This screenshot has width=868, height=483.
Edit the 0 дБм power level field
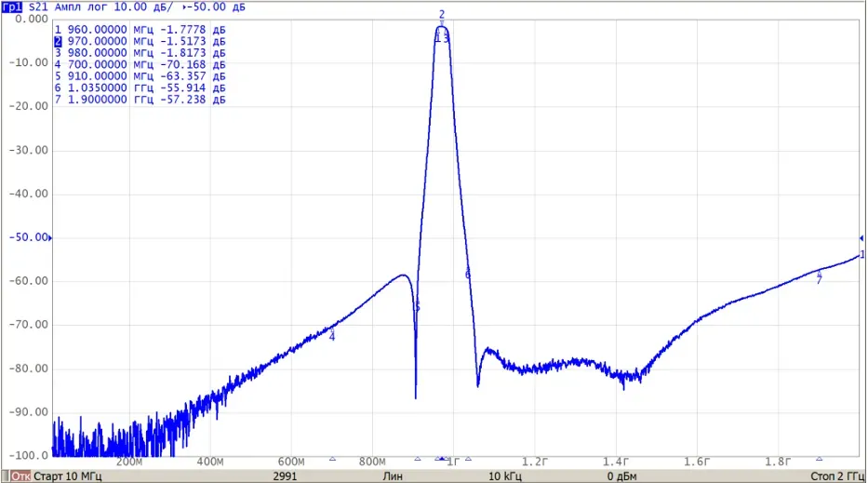[x=621, y=476]
